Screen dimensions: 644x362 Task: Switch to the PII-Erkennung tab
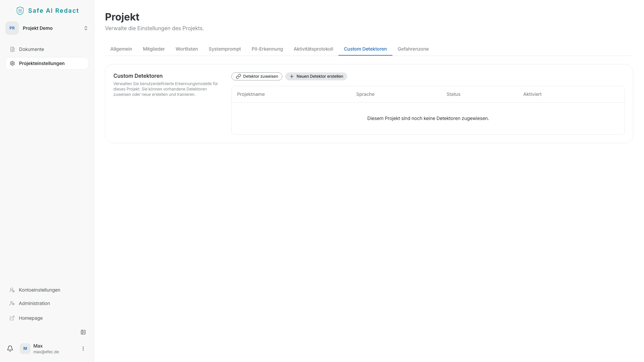coord(267,49)
